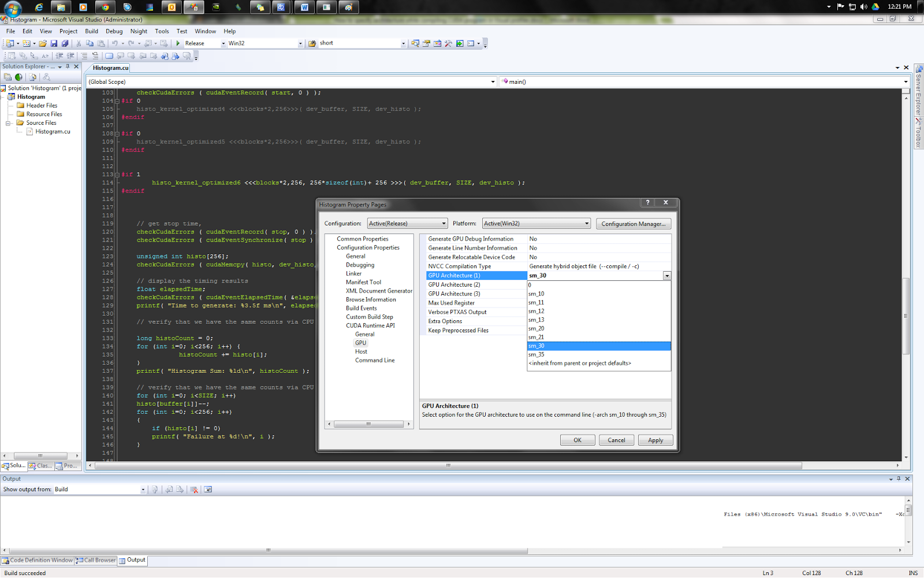The width and height of the screenshot is (924, 578).
Task: Toggle Word Wrap in the Output pane
Action: pos(208,490)
